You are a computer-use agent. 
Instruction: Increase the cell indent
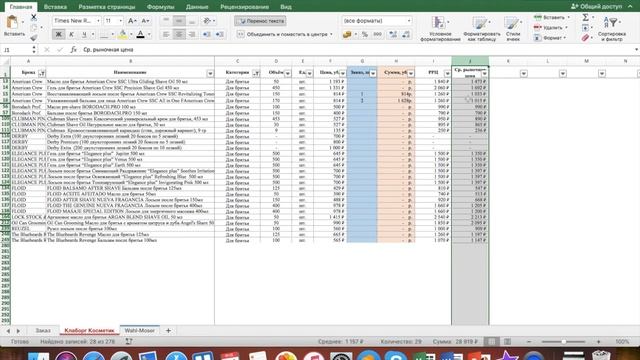[220, 35]
